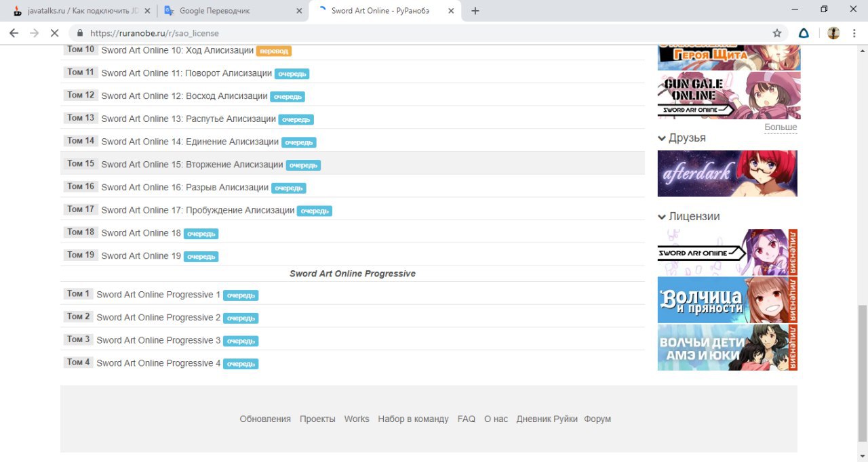Open the blue triangle extension icon
The height and width of the screenshot is (462, 868).
click(x=804, y=33)
